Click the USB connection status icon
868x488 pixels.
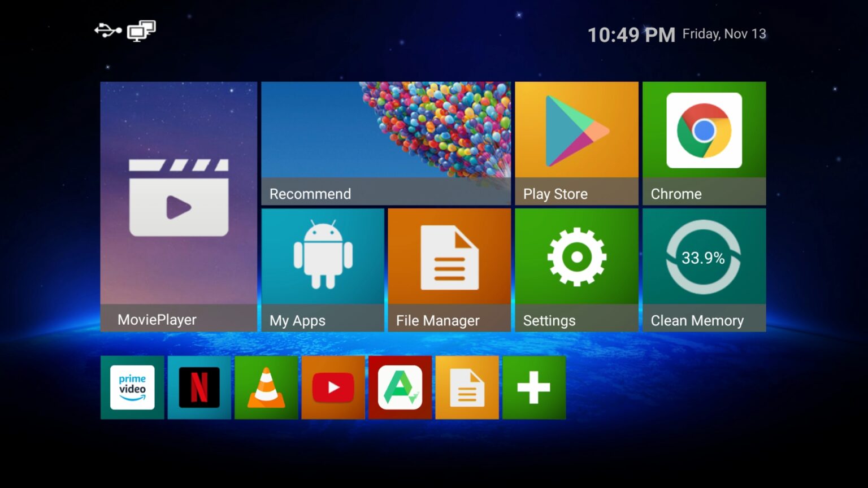point(108,31)
